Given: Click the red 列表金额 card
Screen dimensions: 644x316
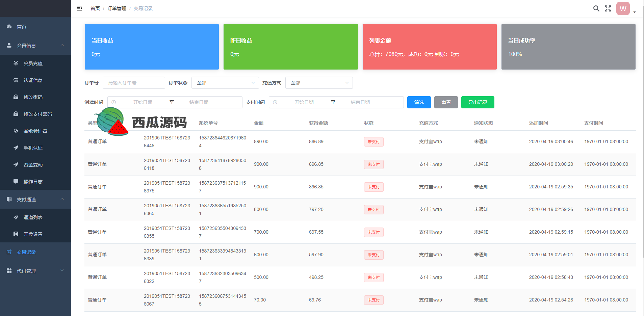Looking at the screenshot, I should pyautogui.click(x=430, y=47).
